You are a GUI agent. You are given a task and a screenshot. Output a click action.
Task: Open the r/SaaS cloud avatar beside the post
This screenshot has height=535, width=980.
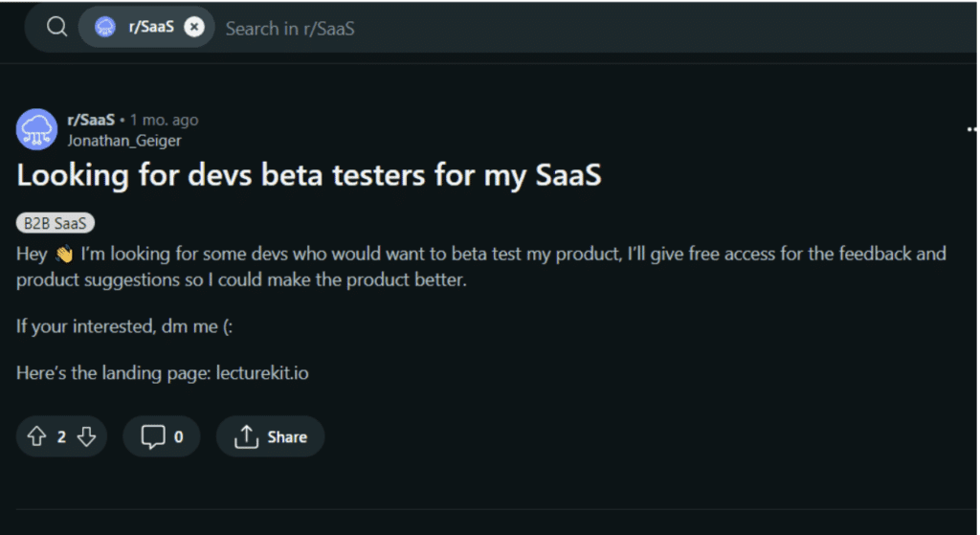pyautogui.click(x=36, y=129)
